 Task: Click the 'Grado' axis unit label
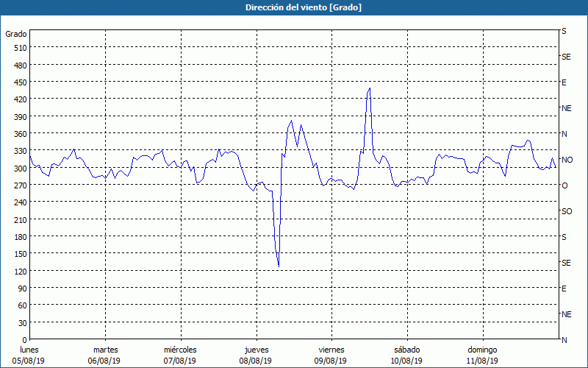16,34
